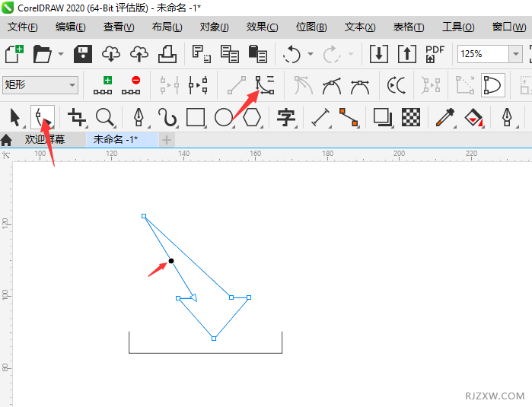This screenshot has width=532, height=407.
Task: Undo the last action
Action: point(291,54)
